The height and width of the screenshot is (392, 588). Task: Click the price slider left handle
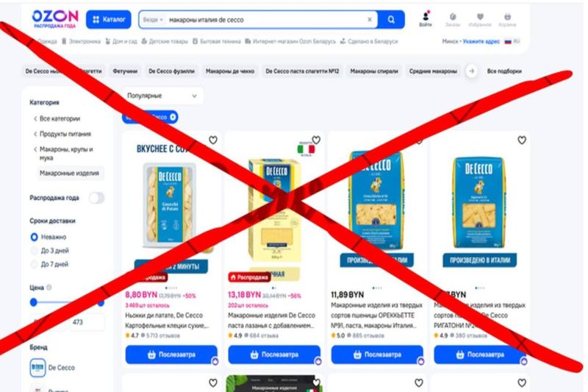[x=34, y=302]
